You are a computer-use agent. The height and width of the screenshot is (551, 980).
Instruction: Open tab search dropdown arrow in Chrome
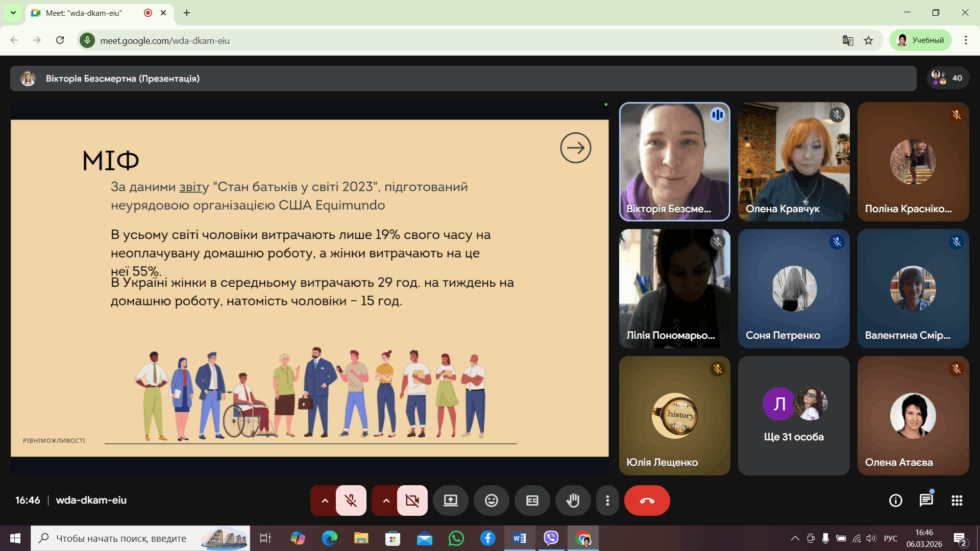[13, 13]
